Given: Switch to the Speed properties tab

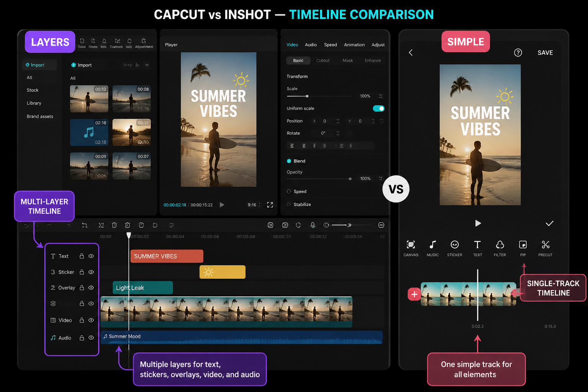Looking at the screenshot, I should click(330, 45).
